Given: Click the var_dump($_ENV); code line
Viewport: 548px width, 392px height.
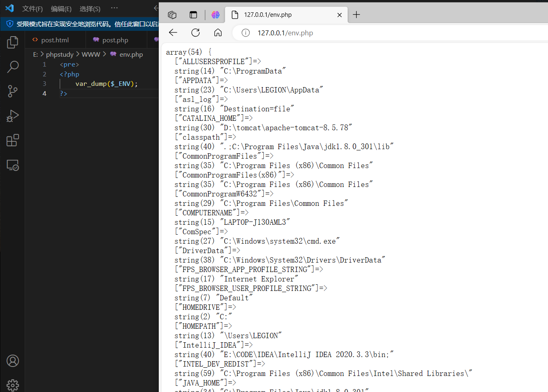Looking at the screenshot, I should click(107, 84).
